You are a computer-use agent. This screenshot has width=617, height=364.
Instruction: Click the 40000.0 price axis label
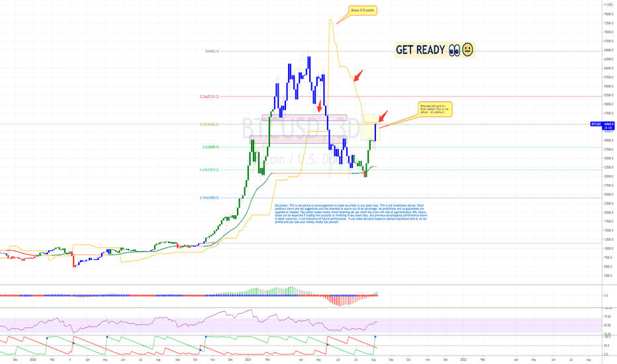coord(608,140)
